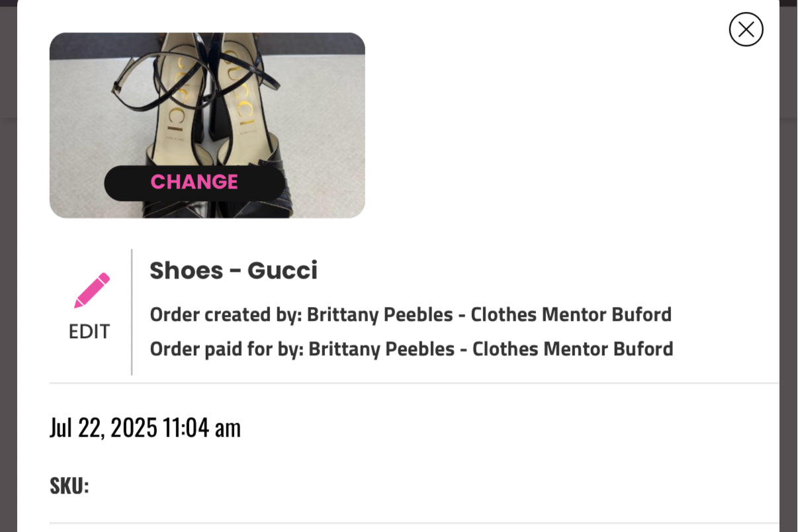Image resolution: width=798 pixels, height=532 pixels.
Task: Click "Clothes Mentor Buford" in paid-for line
Action: coord(572,349)
